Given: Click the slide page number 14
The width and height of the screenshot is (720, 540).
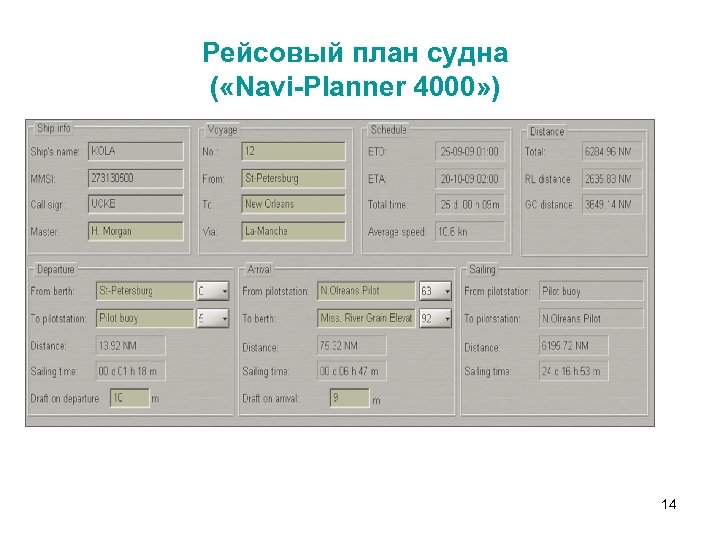Looking at the screenshot, I should point(669,504).
